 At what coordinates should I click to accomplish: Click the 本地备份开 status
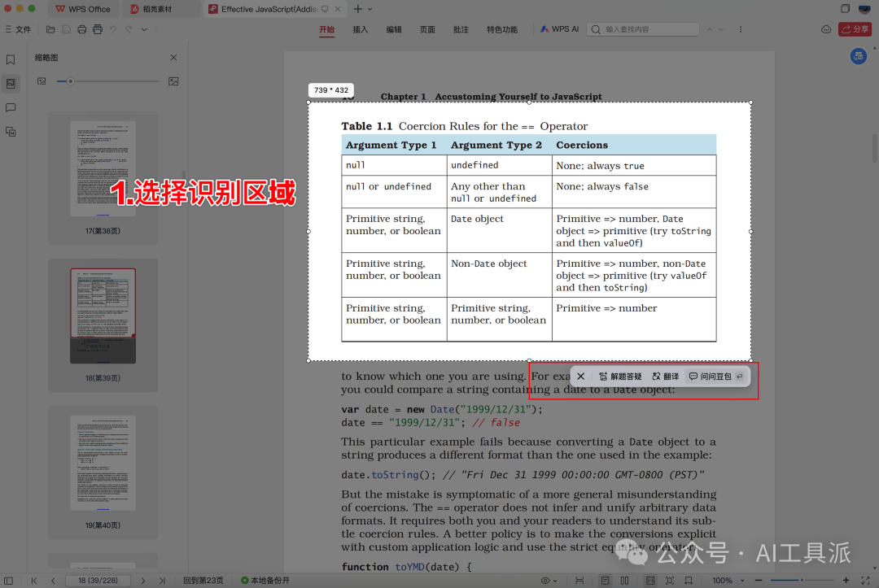click(265, 580)
